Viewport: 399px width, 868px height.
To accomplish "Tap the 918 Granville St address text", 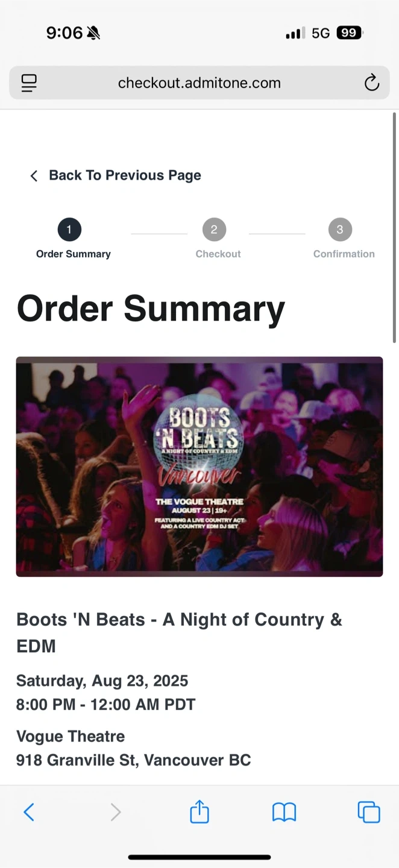I will click(133, 760).
